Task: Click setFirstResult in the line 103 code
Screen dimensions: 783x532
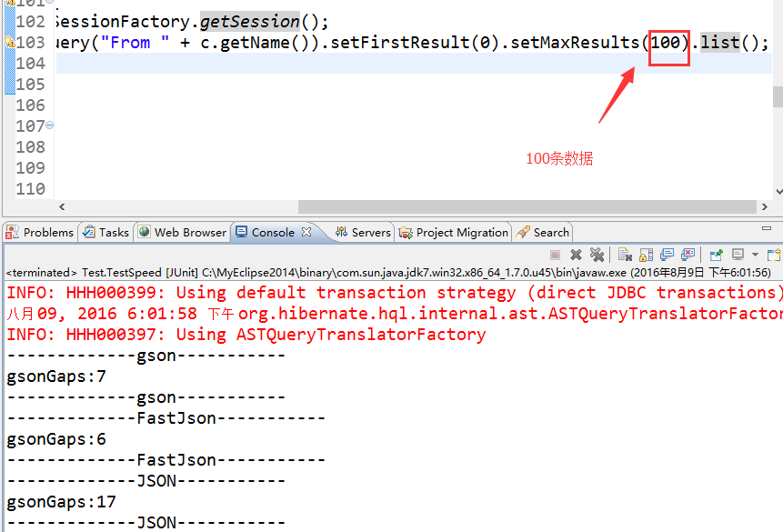Action: (x=399, y=43)
